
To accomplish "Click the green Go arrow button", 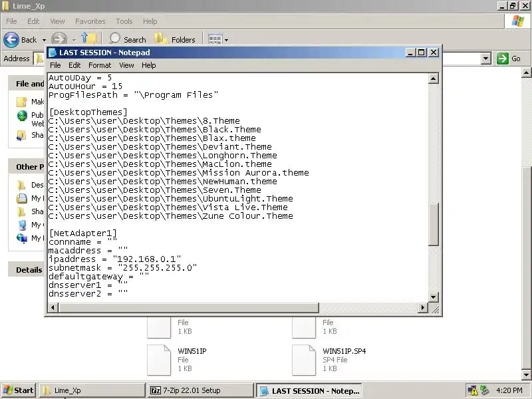I will [502, 59].
